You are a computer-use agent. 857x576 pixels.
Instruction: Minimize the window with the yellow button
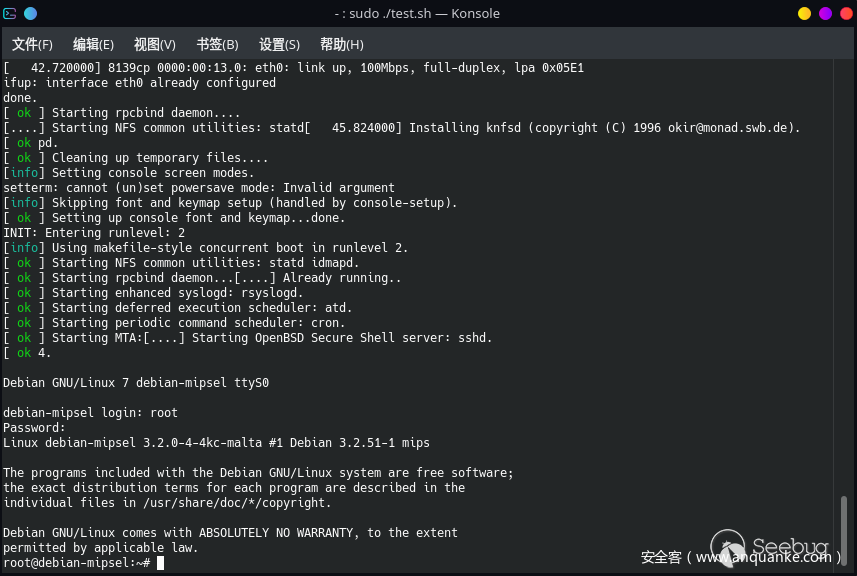804,13
